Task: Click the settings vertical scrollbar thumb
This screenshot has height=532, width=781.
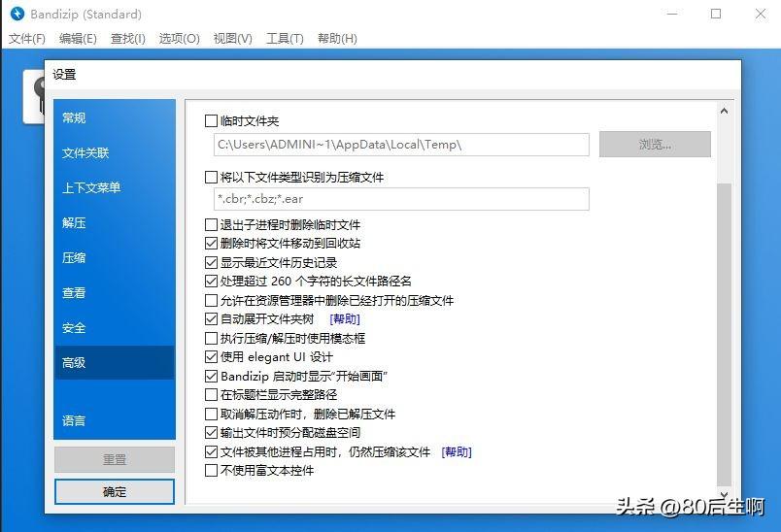Action: [725, 334]
